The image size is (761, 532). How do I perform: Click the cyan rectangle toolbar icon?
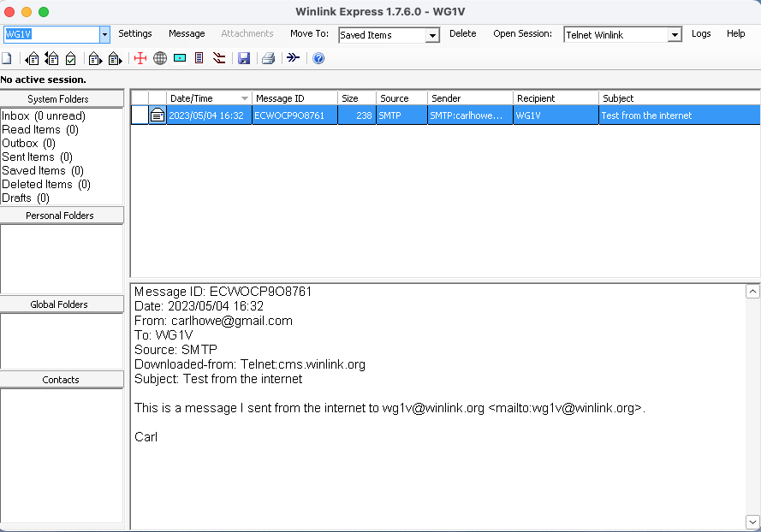180,59
